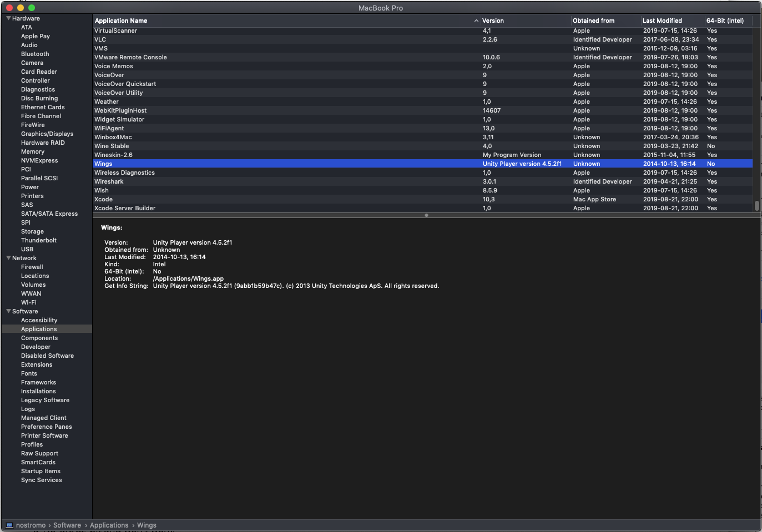Select Ethernet Cards in the sidebar
The height and width of the screenshot is (532, 762).
(x=43, y=107)
